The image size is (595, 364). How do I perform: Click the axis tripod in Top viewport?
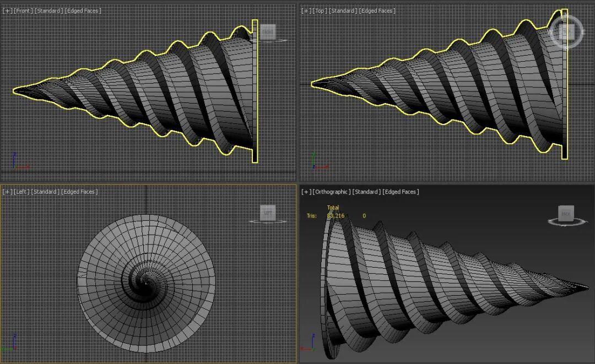[319, 161]
